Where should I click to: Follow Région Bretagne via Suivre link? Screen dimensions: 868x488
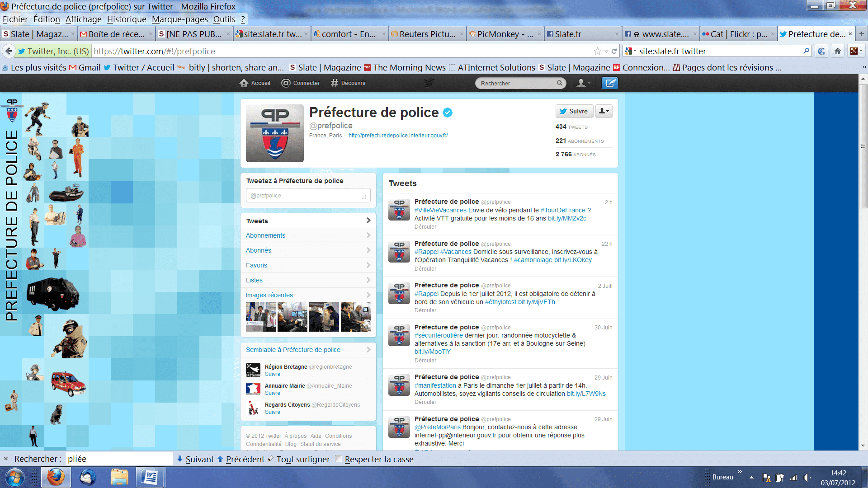coord(273,374)
